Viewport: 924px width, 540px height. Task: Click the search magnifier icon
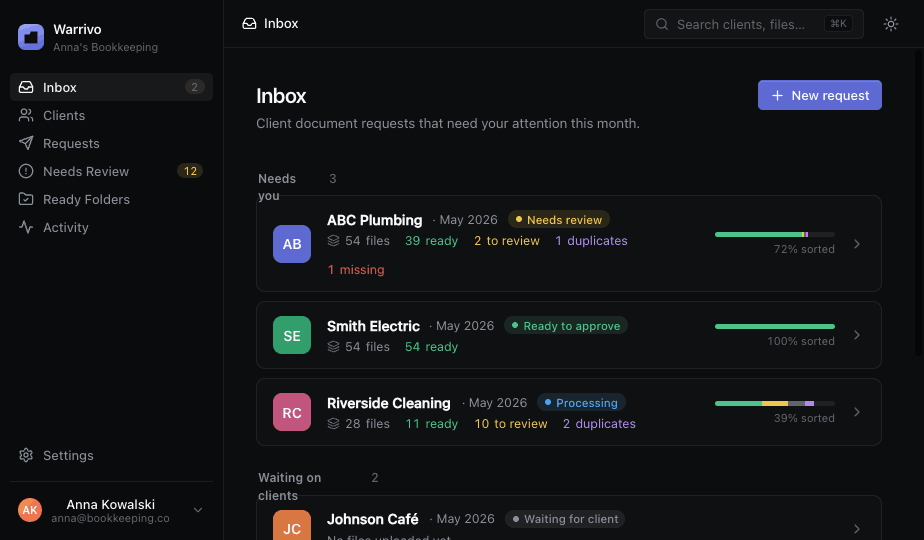coord(662,24)
